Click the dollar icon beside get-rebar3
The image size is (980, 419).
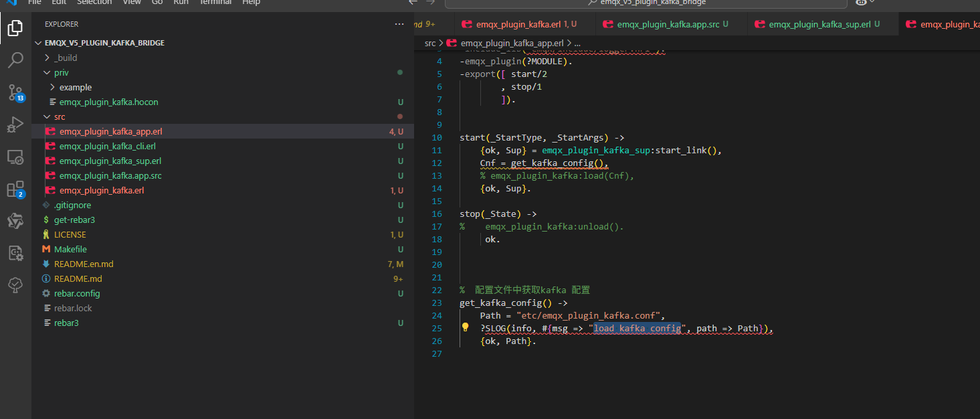tap(45, 220)
